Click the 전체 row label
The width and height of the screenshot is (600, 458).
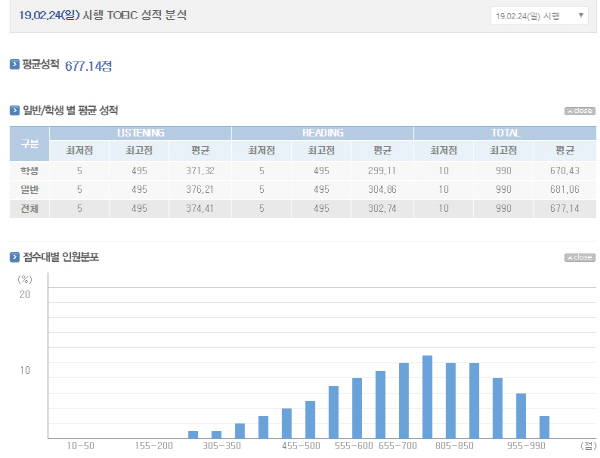click(29, 209)
